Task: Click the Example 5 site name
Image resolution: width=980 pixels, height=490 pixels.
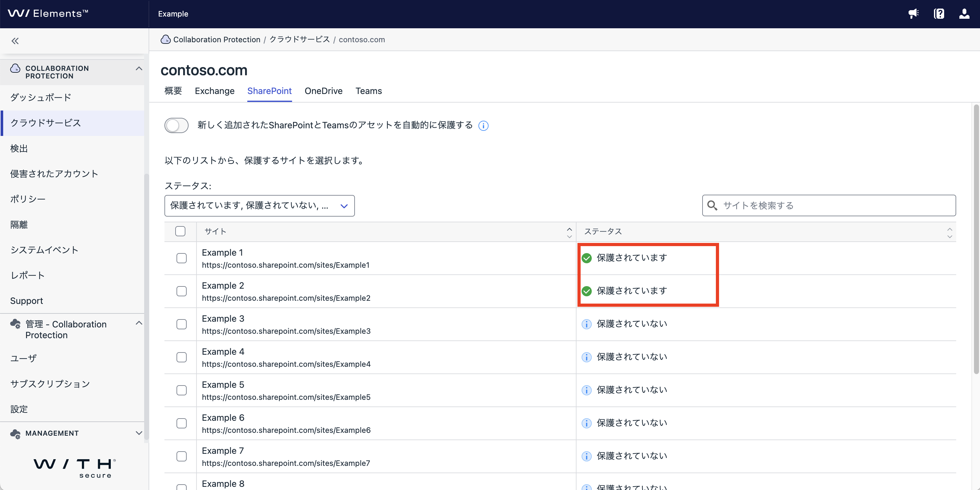Action: (x=223, y=385)
